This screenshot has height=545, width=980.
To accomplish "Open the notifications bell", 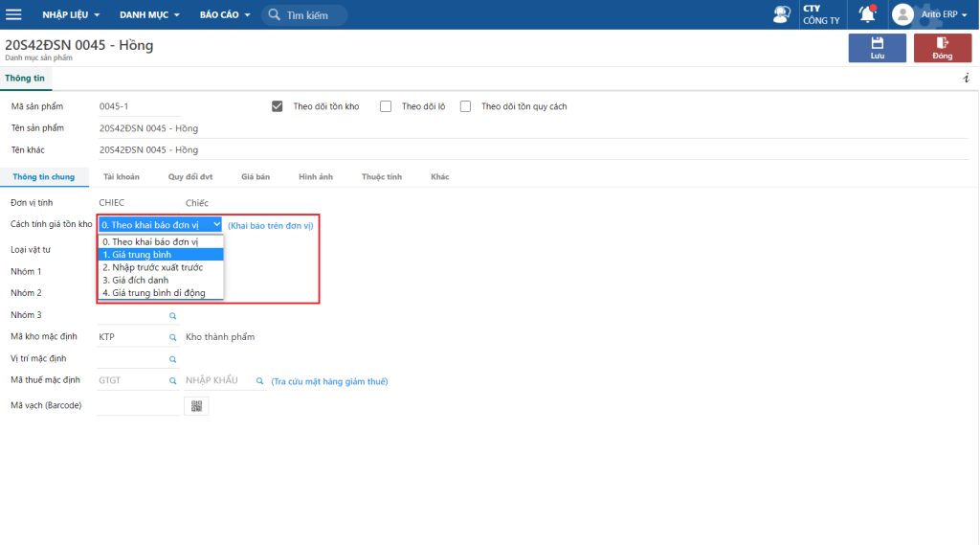I will (867, 13).
